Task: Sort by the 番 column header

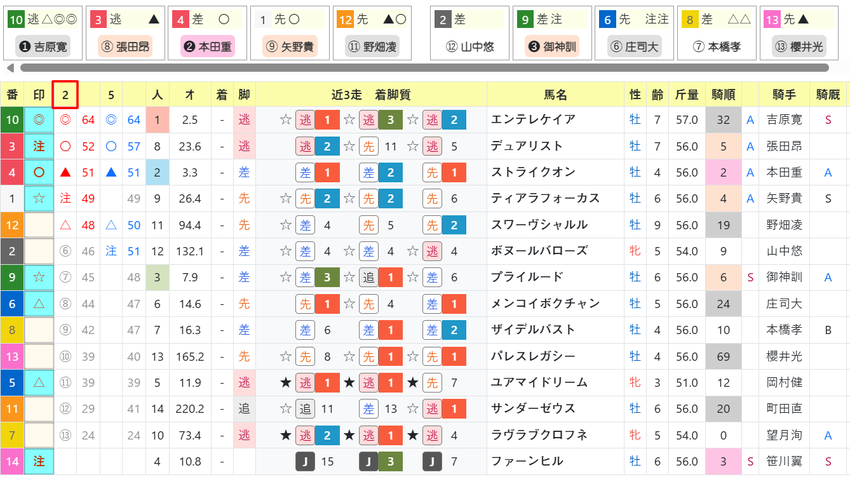Action: click(x=12, y=95)
